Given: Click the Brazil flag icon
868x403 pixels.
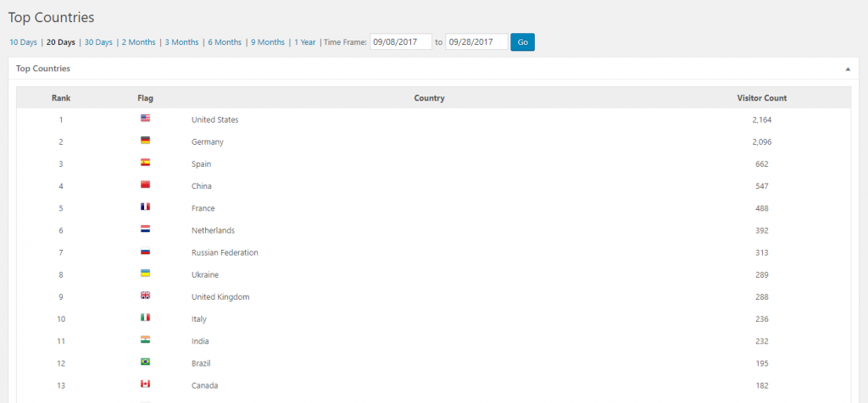Looking at the screenshot, I should coord(146,362).
